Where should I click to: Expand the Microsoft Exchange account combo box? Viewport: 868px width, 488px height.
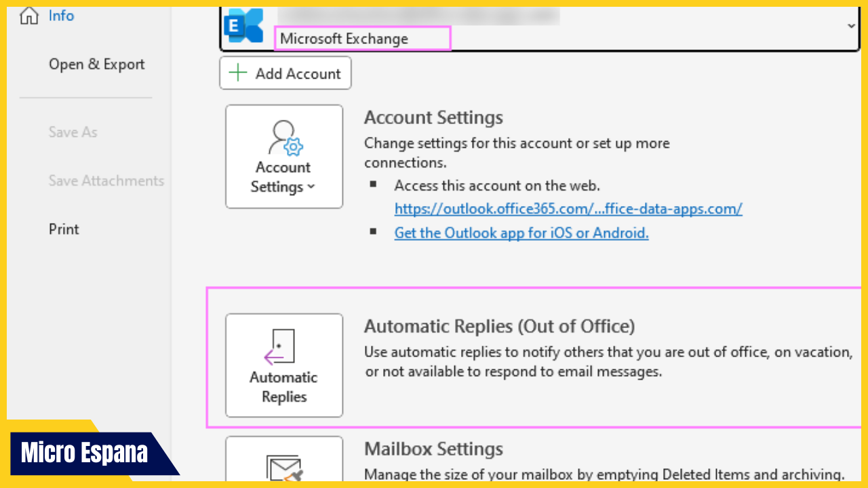coord(851,26)
